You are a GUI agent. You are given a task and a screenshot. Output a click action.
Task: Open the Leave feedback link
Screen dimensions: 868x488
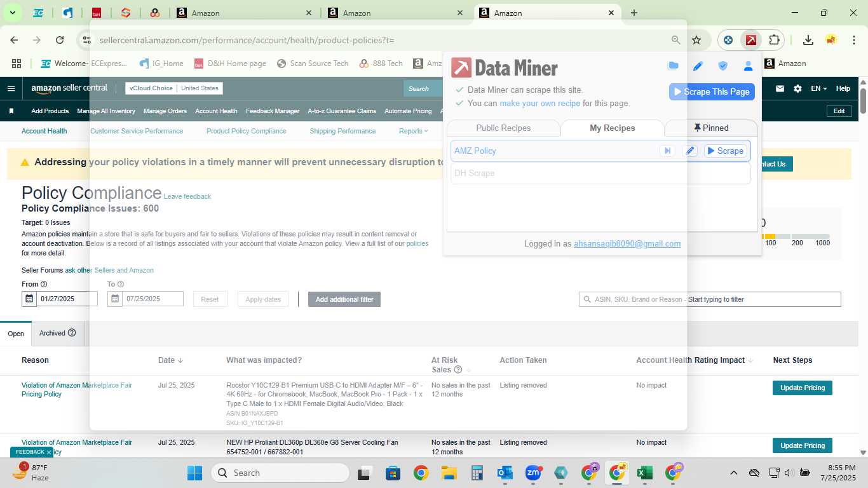[187, 196]
